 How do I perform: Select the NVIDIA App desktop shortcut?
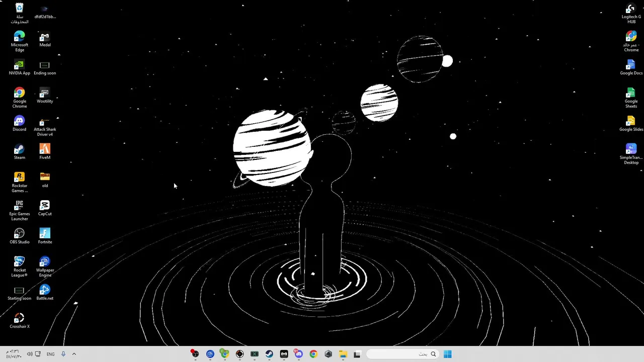(x=19, y=68)
